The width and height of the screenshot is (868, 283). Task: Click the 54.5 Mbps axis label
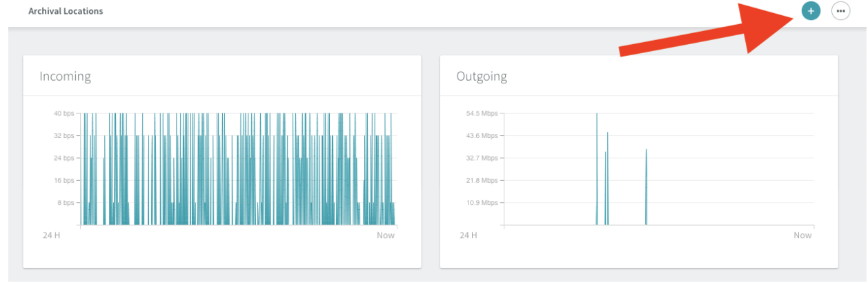(x=480, y=113)
